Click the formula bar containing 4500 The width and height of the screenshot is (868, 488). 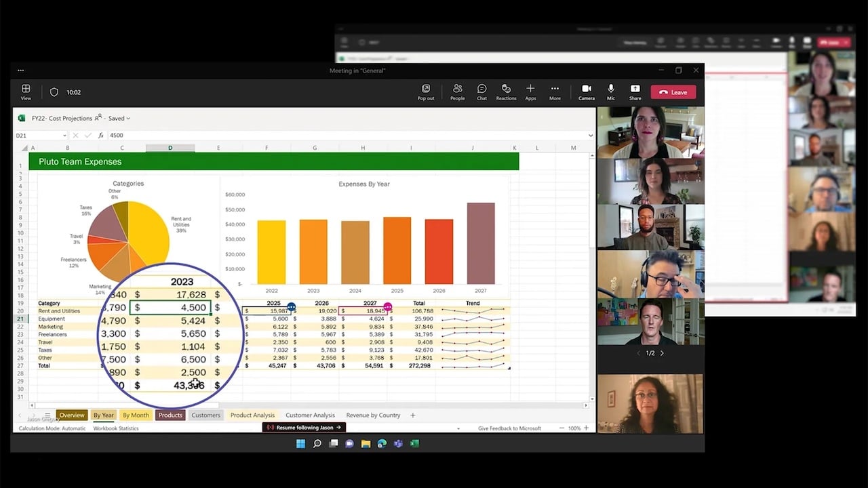point(203,135)
